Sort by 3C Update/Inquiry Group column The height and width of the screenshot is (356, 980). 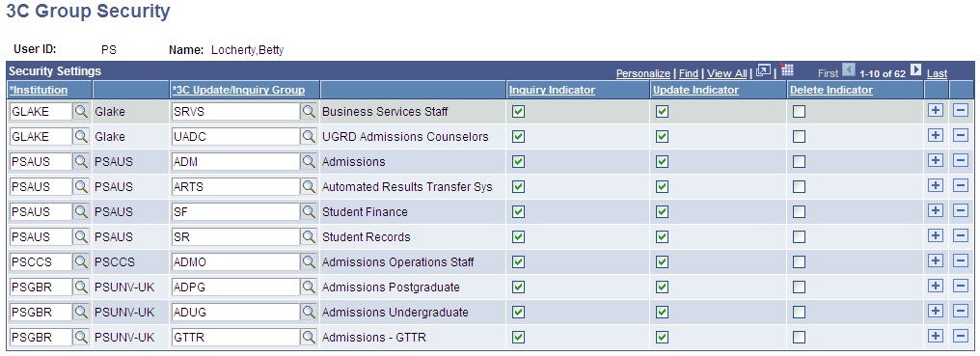(x=239, y=90)
